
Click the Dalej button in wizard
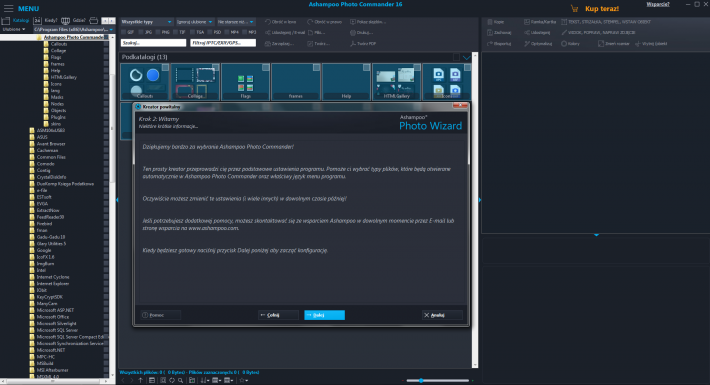pos(324,315)
